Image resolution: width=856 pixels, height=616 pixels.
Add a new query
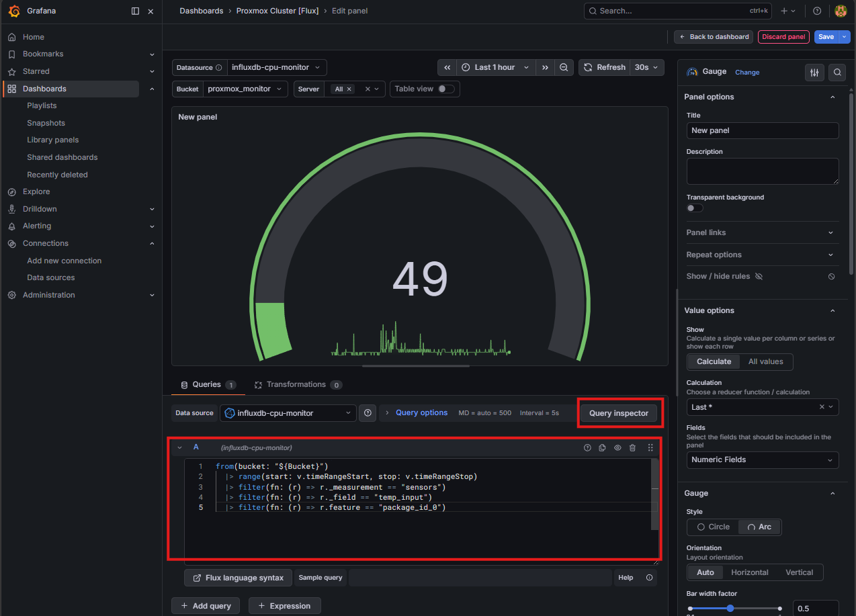coord(206,606)
